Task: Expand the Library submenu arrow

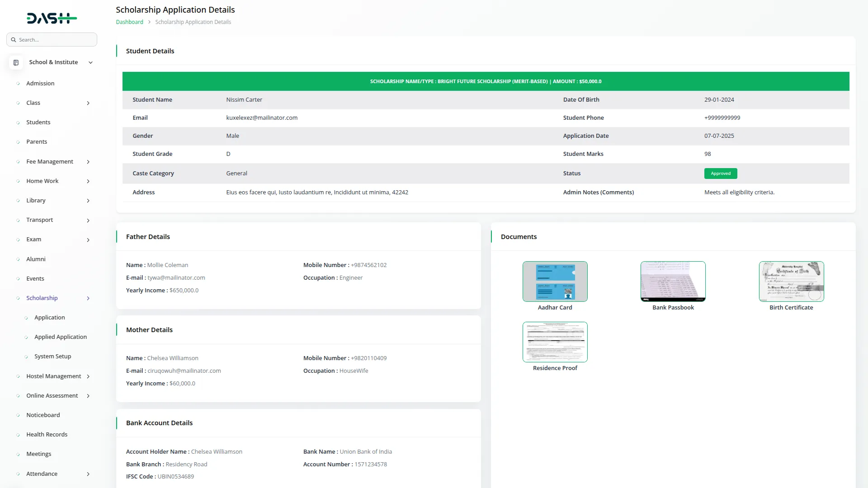Action: click(x=88, y=201)
